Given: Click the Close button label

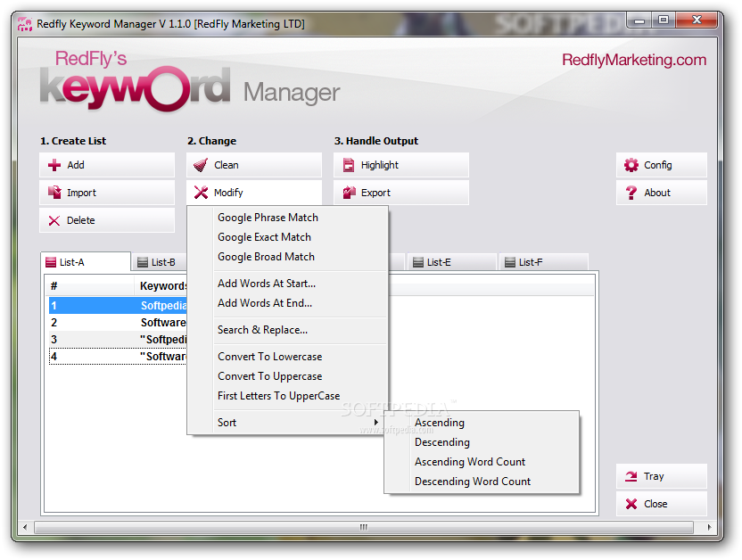Looking at the screenshot, I should click(x=655, y=504).
